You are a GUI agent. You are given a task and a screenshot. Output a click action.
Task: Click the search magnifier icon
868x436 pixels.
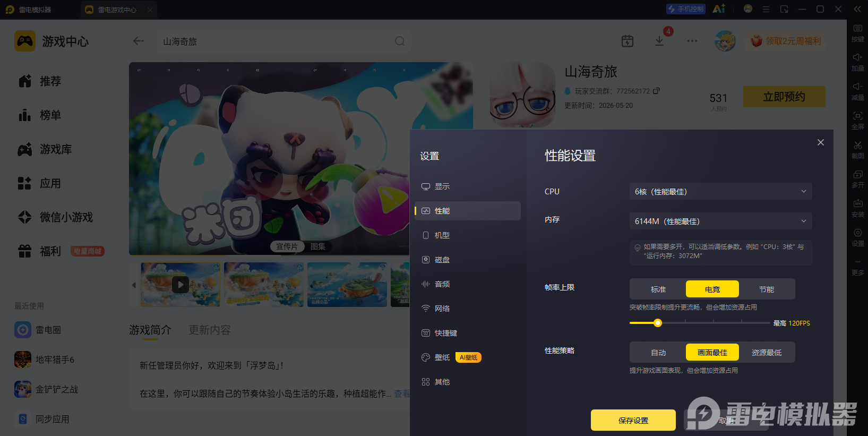coord(400,41)
